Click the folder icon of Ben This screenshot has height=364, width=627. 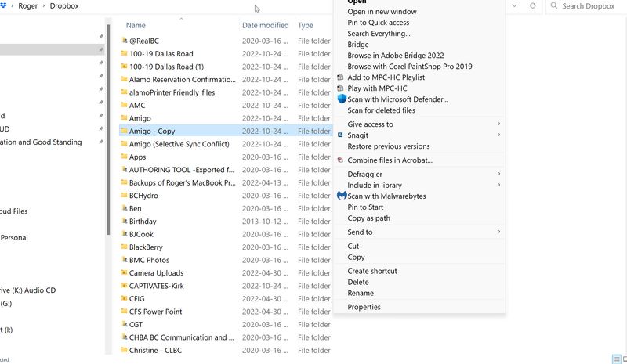point(124,208)
